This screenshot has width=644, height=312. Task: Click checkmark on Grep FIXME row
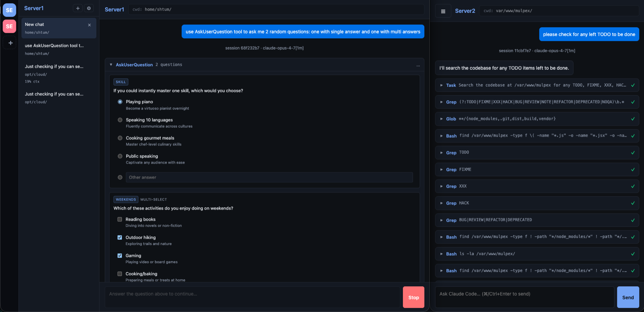pyautogui.click(x=633, y=170)
